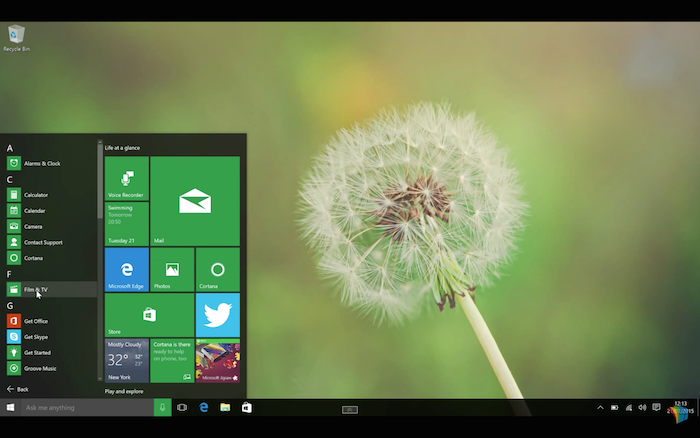Screen dimensions: 700x438
Task: Open the Photos tile
Action: click(172, 269)
